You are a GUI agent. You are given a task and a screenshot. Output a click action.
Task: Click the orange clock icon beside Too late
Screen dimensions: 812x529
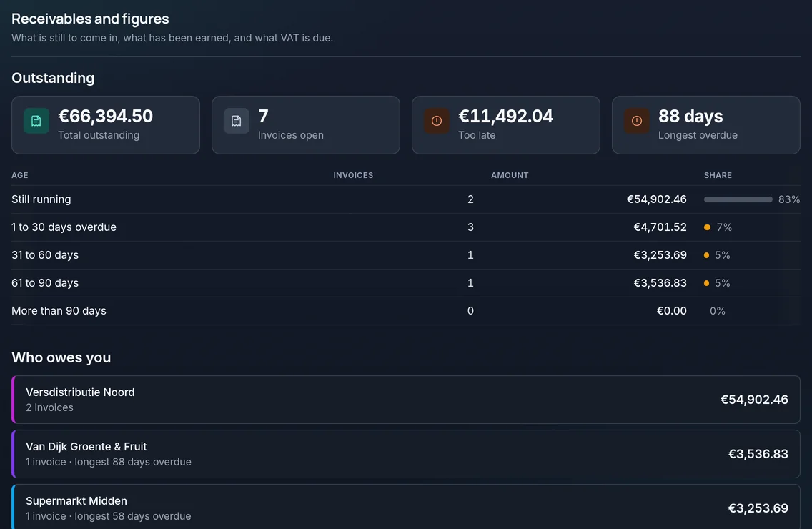coord(437,121)
